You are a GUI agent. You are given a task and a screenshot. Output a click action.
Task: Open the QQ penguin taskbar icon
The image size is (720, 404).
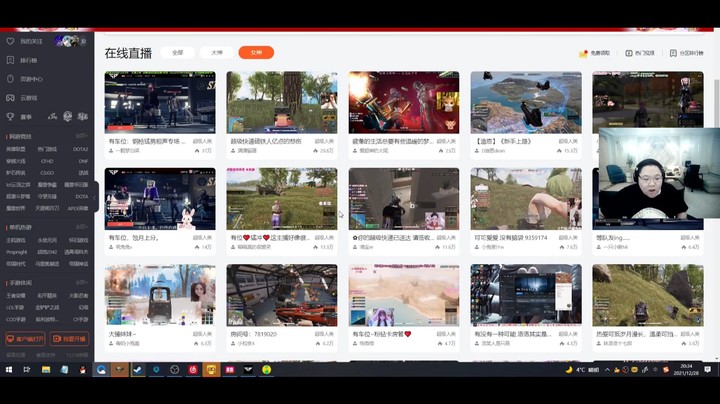click(83, 370)
